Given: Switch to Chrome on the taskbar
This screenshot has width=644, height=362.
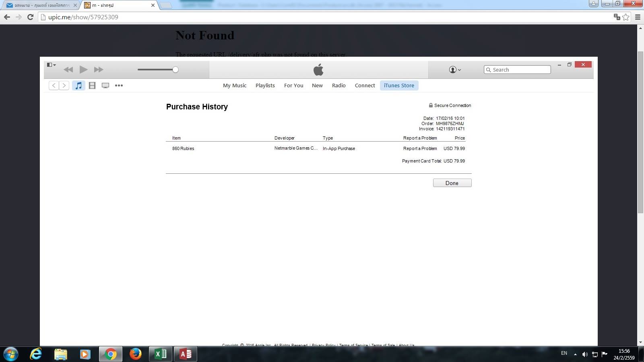Looking at the screenshot, I should click(x=111, y=354).
